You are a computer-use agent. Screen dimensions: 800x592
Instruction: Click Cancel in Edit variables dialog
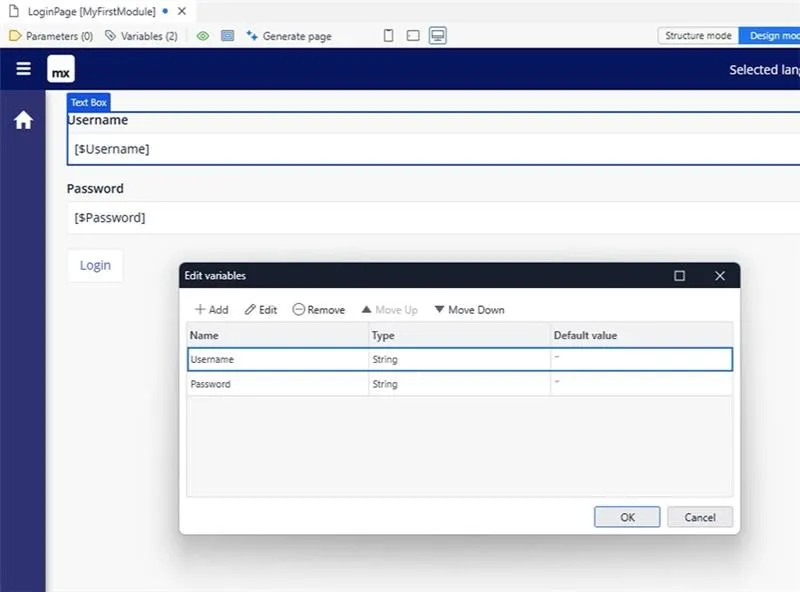[699, 517]
